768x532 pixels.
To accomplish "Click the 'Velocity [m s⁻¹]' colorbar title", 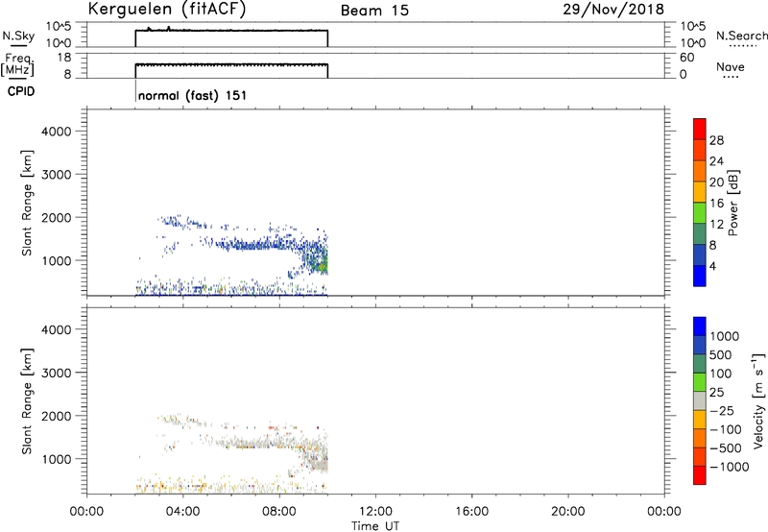I will click(758, 401).
